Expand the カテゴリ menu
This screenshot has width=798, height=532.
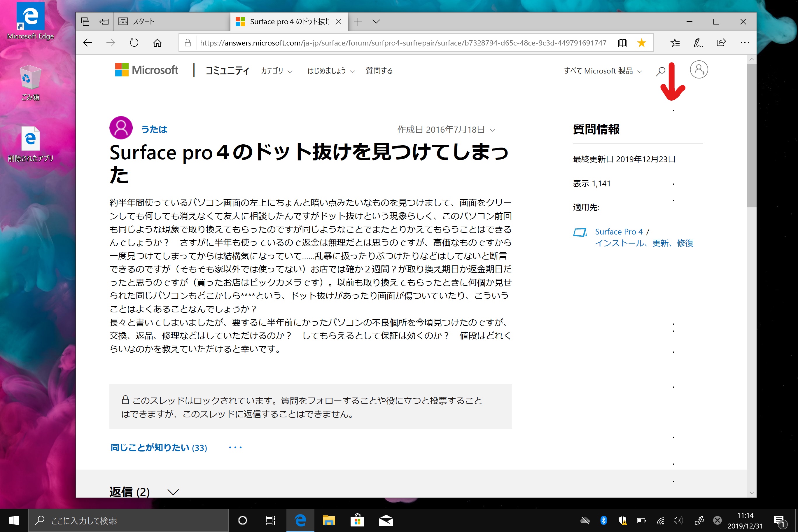[x=276, y=71]
